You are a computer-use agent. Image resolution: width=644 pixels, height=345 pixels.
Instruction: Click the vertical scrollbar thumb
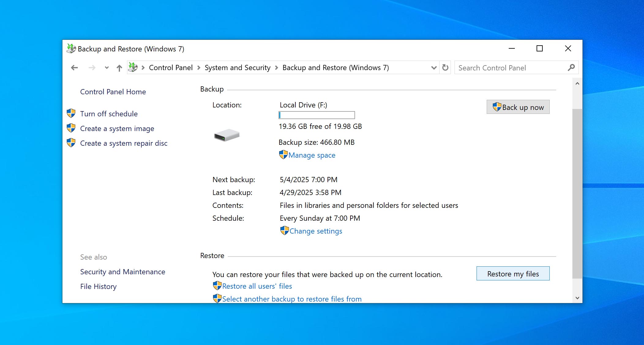pos(577,193)
